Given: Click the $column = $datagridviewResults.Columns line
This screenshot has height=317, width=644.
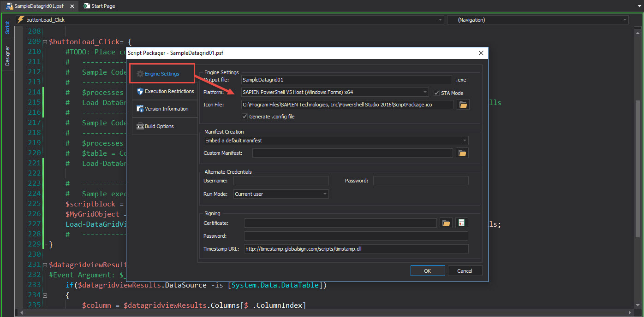Looking at the screenshot, I should tap(194, 305).
